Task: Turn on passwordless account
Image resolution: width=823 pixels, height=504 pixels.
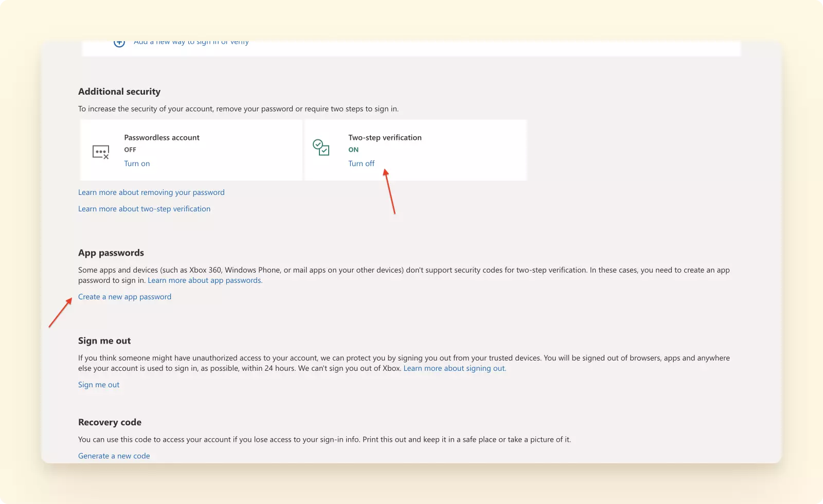Action: point(137,163)
